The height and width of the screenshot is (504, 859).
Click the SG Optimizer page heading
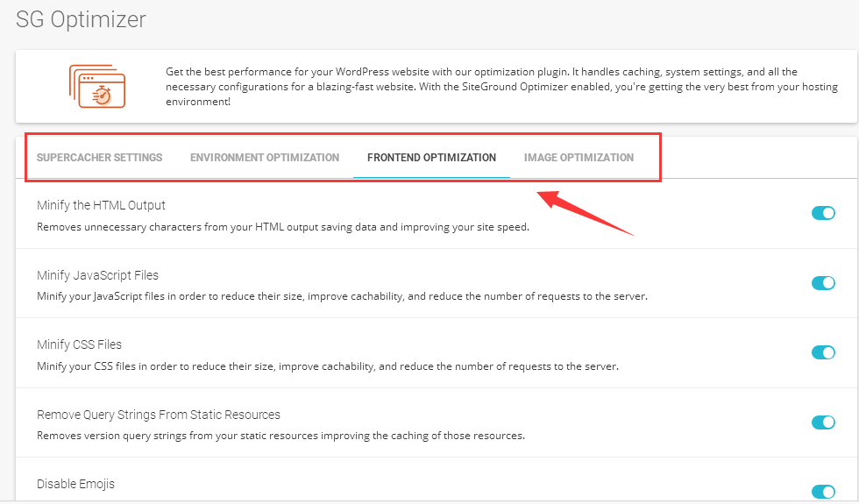pyautogui.click(x=81, y=18)
